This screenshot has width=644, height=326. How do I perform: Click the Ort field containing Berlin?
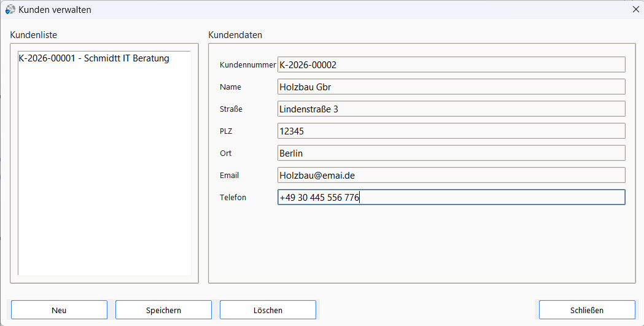coord(451,153)
